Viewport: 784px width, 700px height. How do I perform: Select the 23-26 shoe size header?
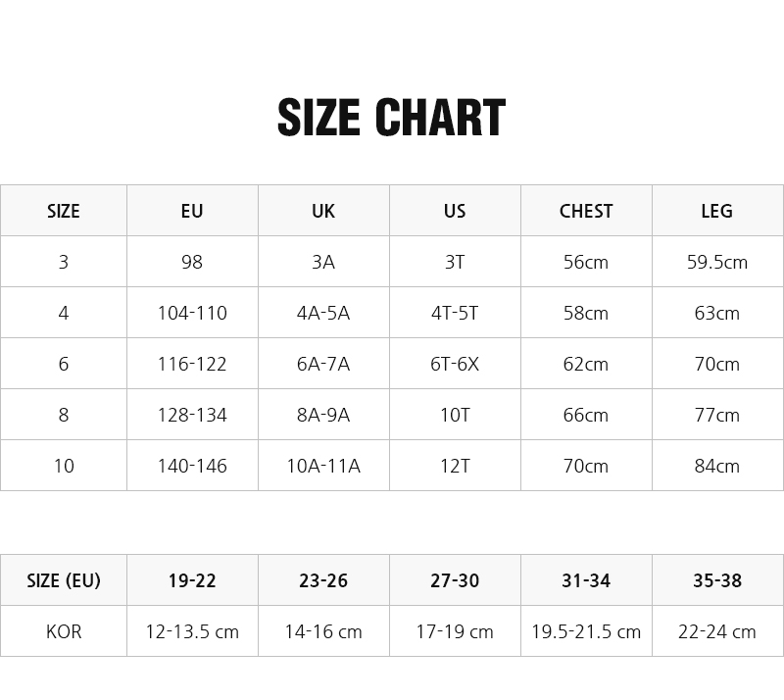point(323,580)
